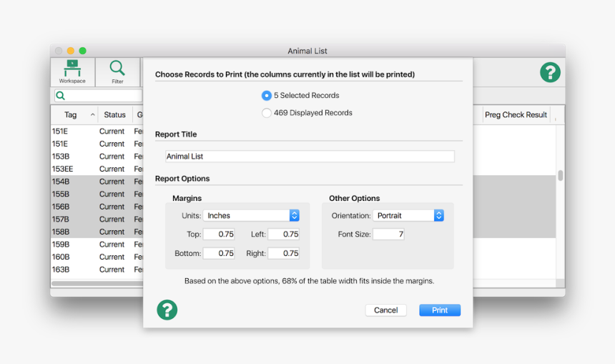This screenshot has width=615, height=364.
Task: Click the Status column header
Action: [x=114, y=114]
